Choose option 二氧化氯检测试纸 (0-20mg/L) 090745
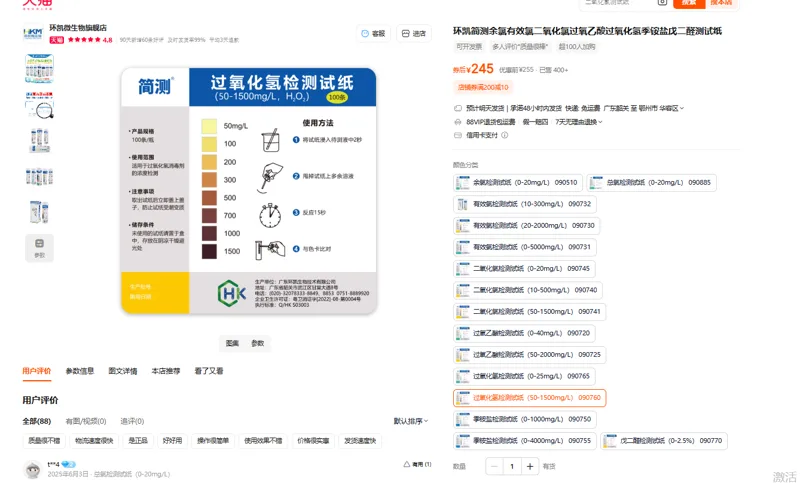 524,269
